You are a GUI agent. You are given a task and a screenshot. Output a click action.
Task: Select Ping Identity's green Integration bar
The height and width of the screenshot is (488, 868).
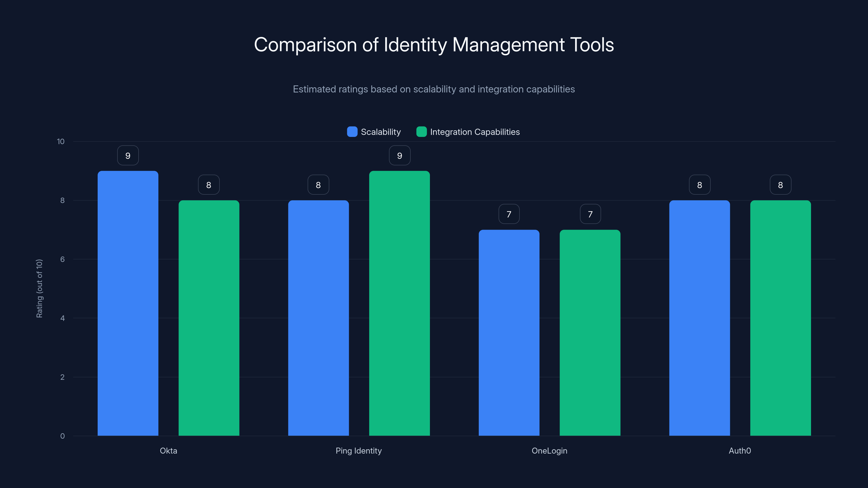[400, 303]
